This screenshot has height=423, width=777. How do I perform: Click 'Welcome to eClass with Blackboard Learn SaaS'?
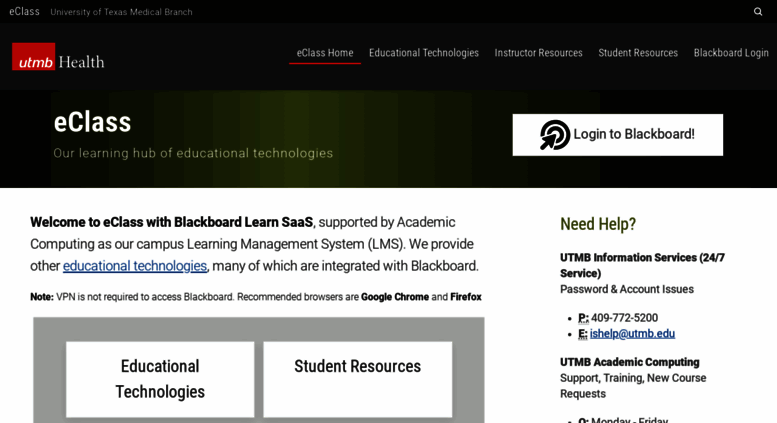click(x=171, y=222)
